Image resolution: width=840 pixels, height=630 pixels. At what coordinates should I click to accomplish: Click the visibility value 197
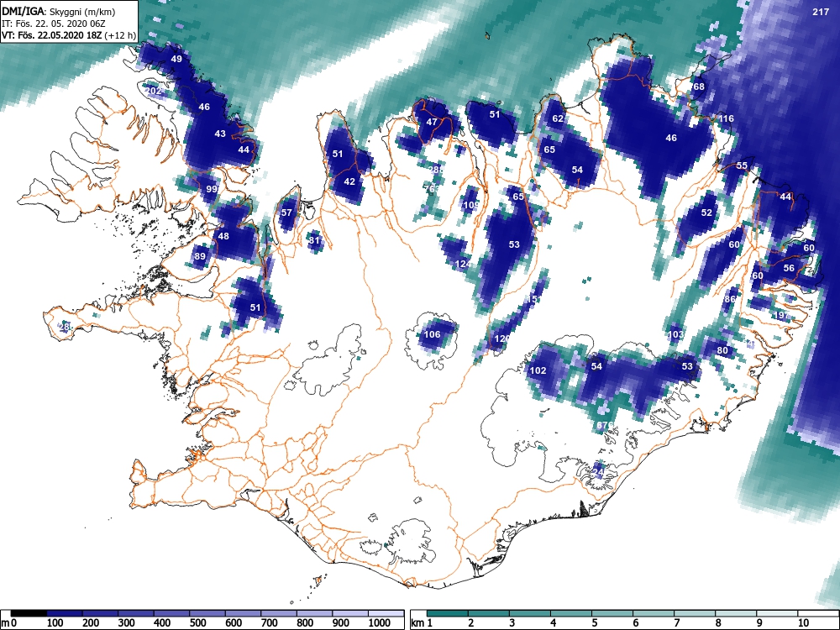point(782,315)
